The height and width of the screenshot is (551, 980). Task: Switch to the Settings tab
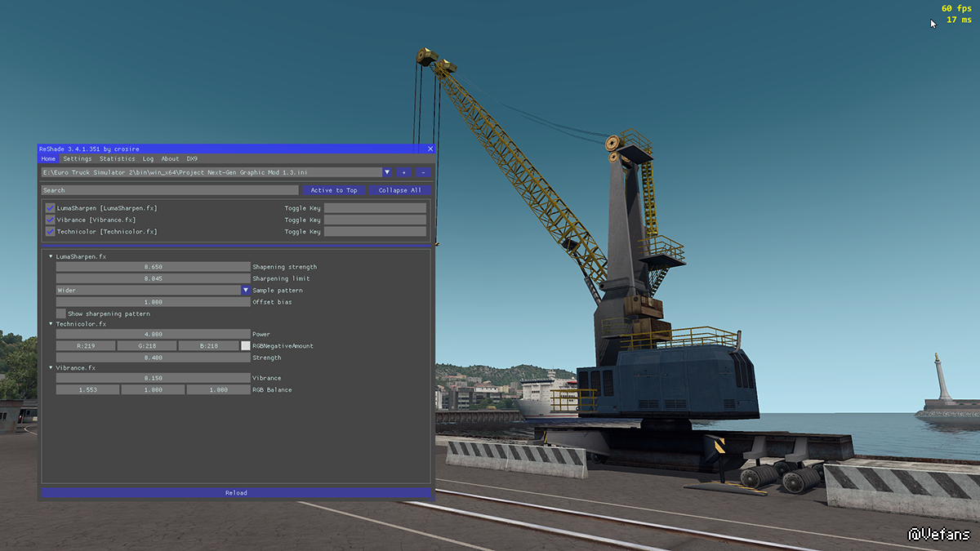[78, 159]
